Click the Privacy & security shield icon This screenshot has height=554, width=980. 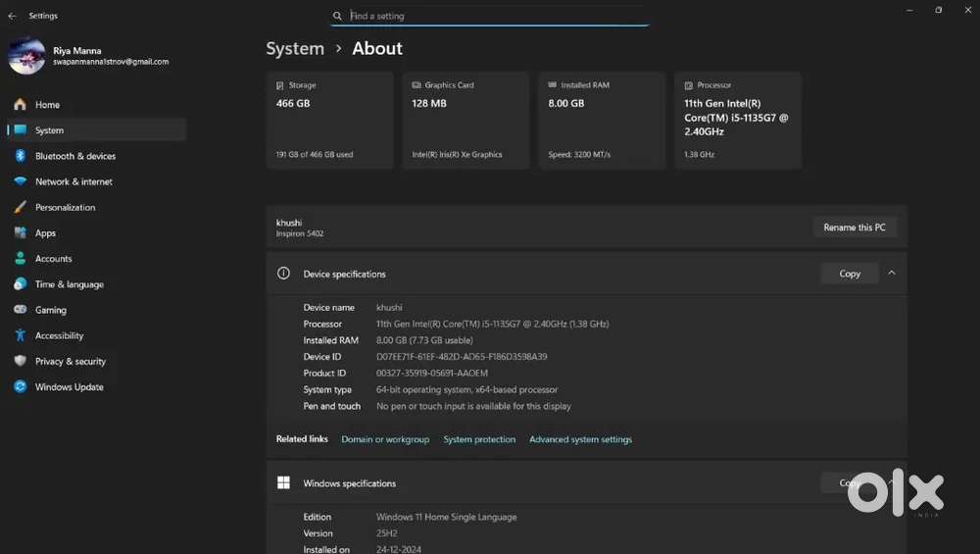(20, 361)
